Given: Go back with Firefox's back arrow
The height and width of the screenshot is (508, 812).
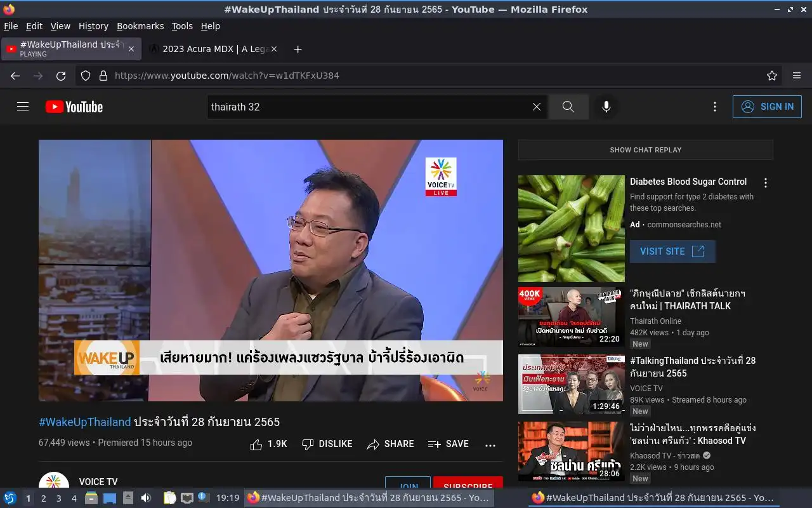Looking at the screenshot, I should click(15, 76).
